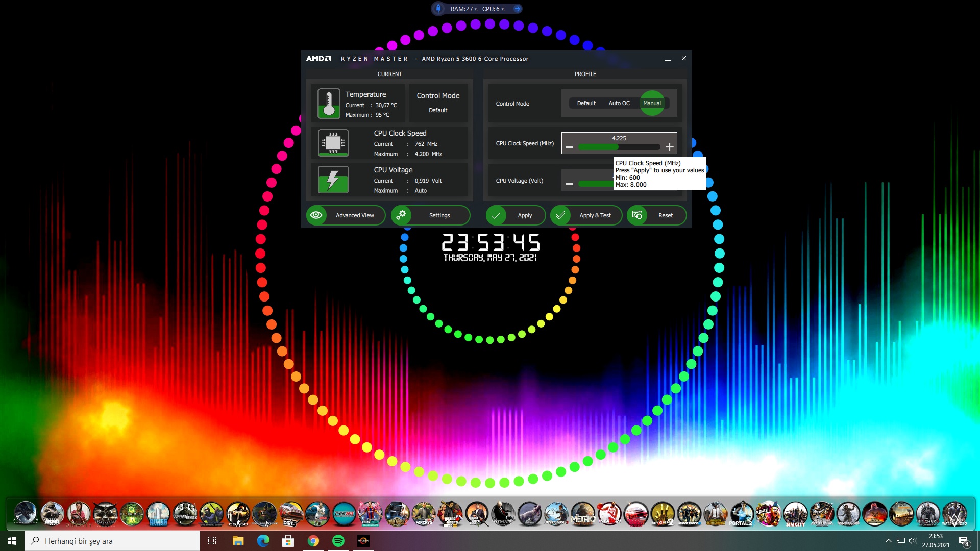Image resolution: width=980 pixels, height=551 pixels.
Task: Launch Far Cry 5 from the dock
Action: coord(424,513)
